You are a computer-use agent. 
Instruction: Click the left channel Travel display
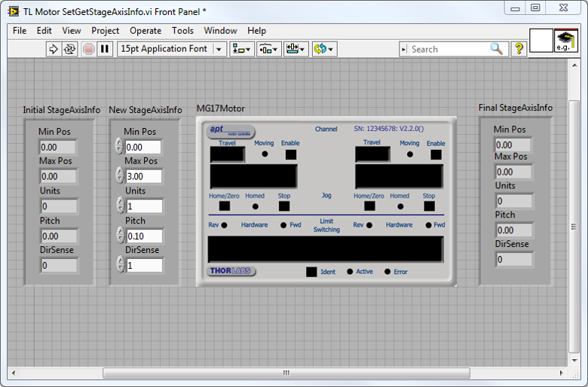click(227, 154)
